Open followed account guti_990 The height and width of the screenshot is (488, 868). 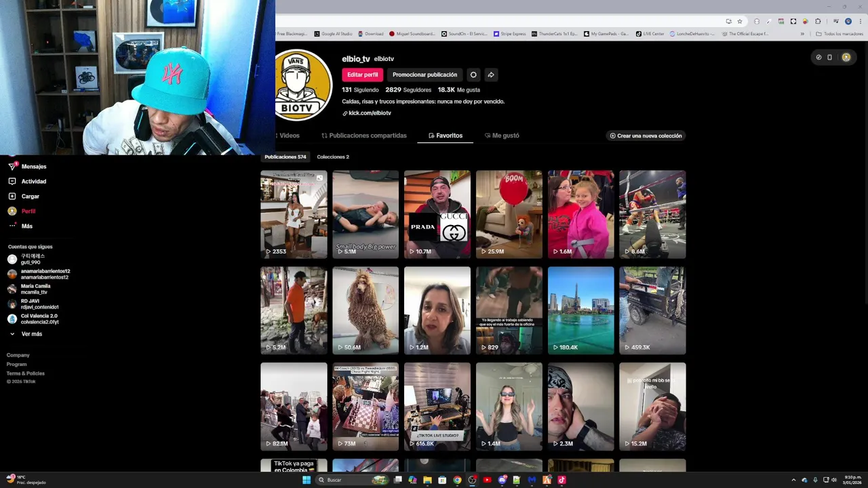(27, 260)
